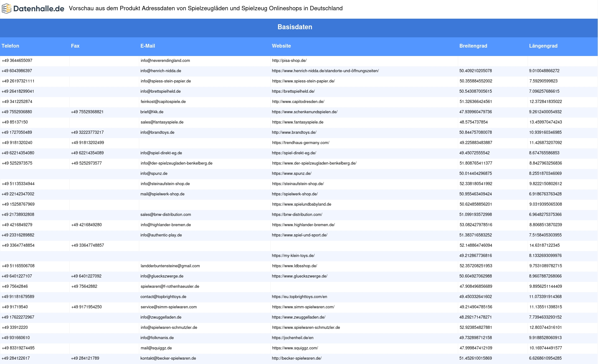This screenshot has height=364, width=598.
Task: Open https://trendhaus-germany.com/ link
Action: tap(301, 143)
